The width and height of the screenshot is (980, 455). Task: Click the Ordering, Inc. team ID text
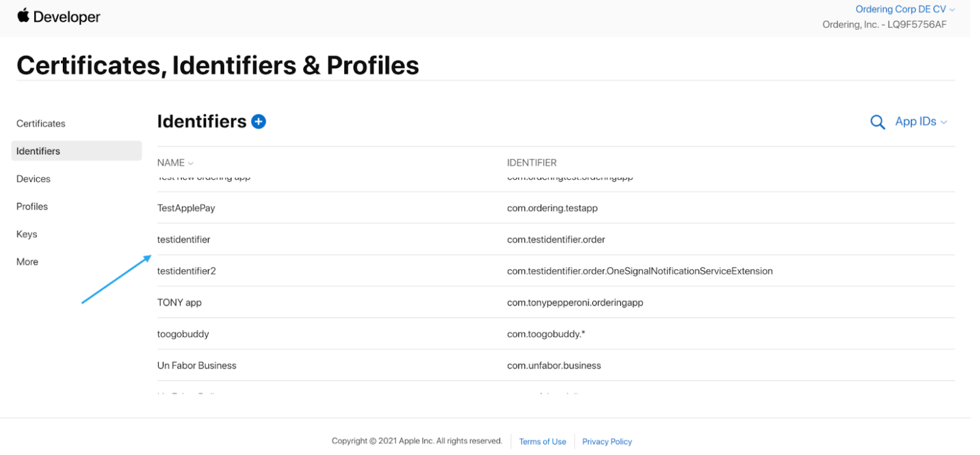click(884, 24)
